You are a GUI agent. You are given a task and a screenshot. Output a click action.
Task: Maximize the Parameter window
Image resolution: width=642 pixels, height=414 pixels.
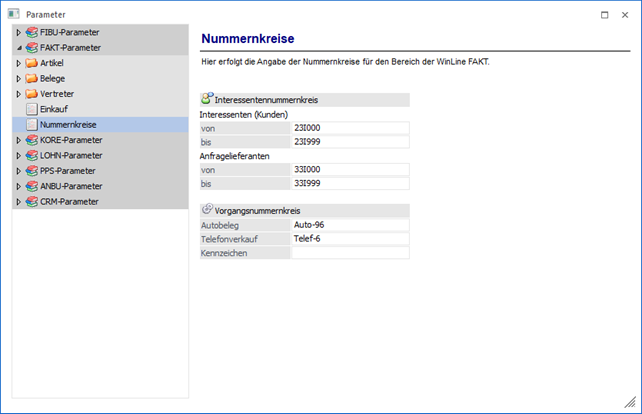click(x=604, y=14)
